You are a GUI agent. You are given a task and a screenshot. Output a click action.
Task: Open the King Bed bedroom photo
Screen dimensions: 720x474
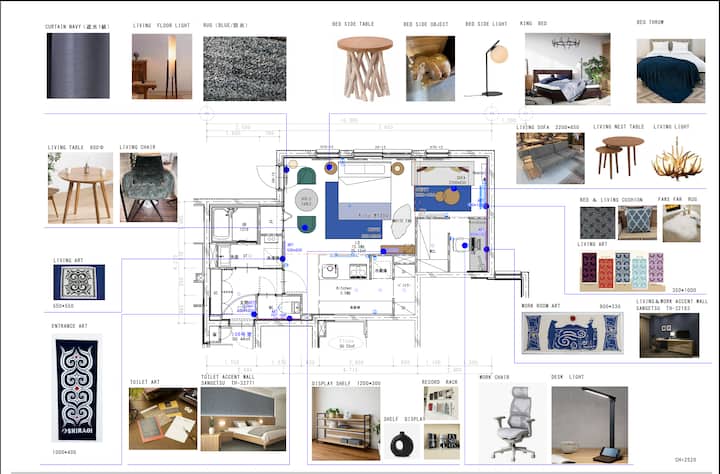coord(568,69)
